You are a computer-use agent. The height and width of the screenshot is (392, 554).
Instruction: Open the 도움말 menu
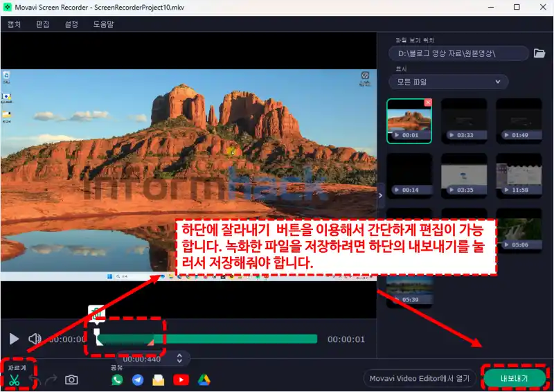[x=103, y=24]
